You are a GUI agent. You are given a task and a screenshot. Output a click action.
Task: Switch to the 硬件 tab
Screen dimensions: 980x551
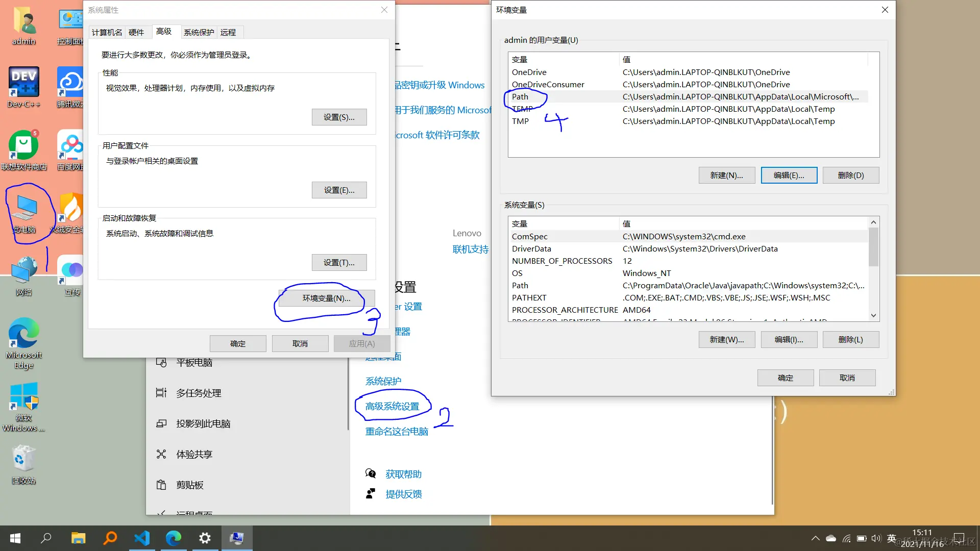[x=136, y=32]
